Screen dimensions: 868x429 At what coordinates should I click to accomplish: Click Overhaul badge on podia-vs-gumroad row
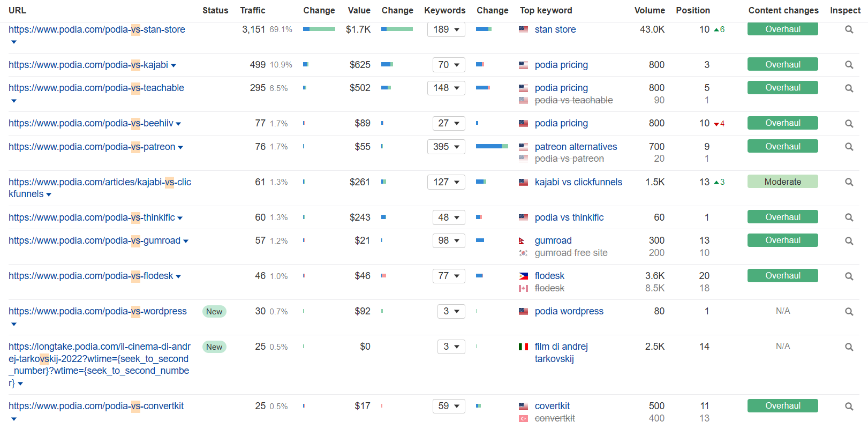coord(783,240)
